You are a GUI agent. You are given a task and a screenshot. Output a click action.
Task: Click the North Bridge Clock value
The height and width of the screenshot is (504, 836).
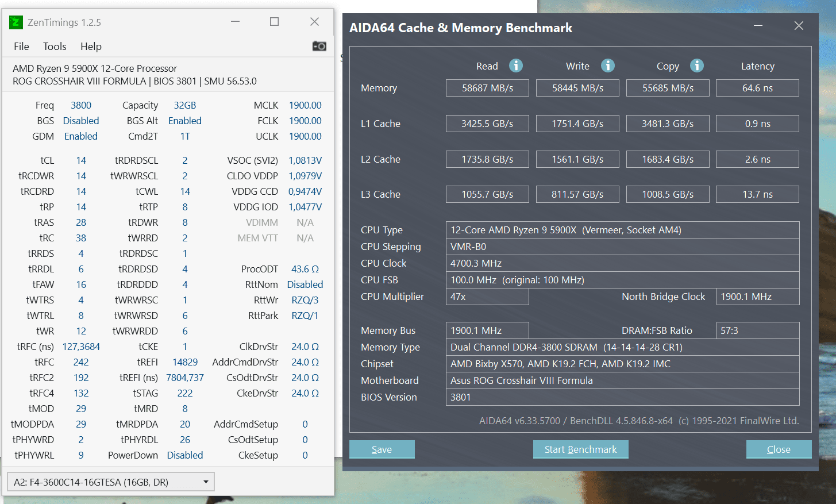coord(758,297)
